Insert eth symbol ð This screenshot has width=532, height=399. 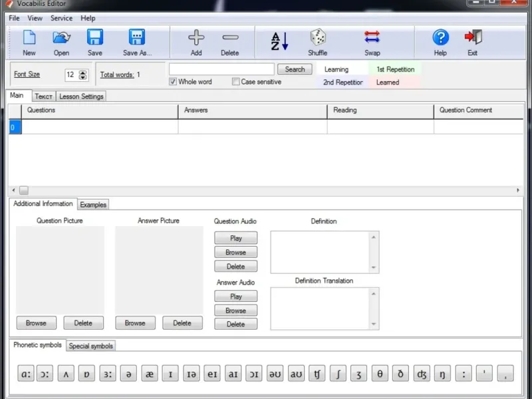pos(400,374)
